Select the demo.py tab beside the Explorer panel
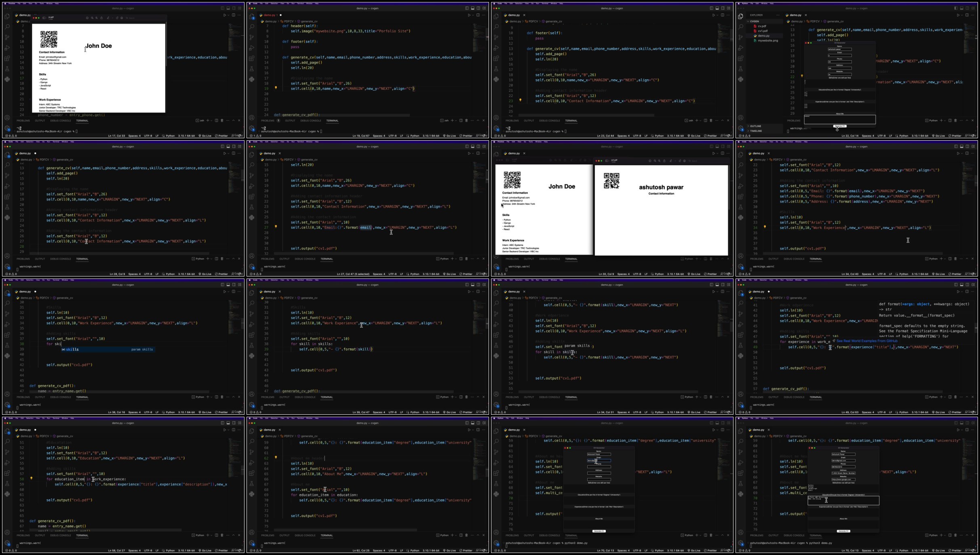 pos(795,15)
